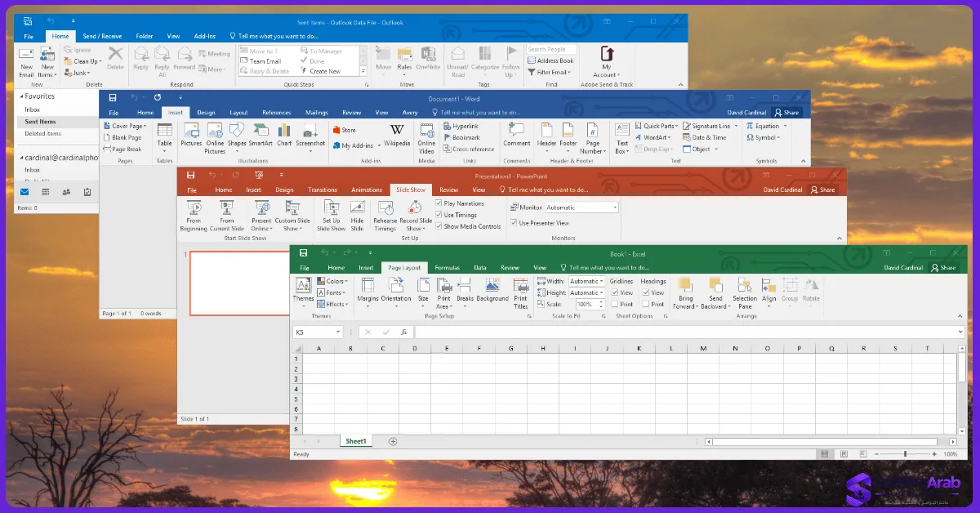980x513 pixels.
Task: Click the Chart icon in Word's Illustrations group
Action: coord(284,135)
